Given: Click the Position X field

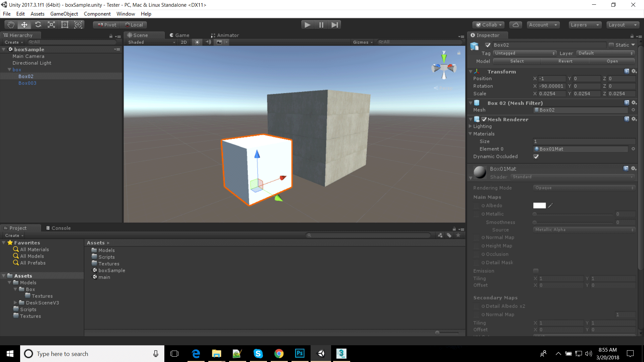Looking at the screenshot, I should pos(552,78).
